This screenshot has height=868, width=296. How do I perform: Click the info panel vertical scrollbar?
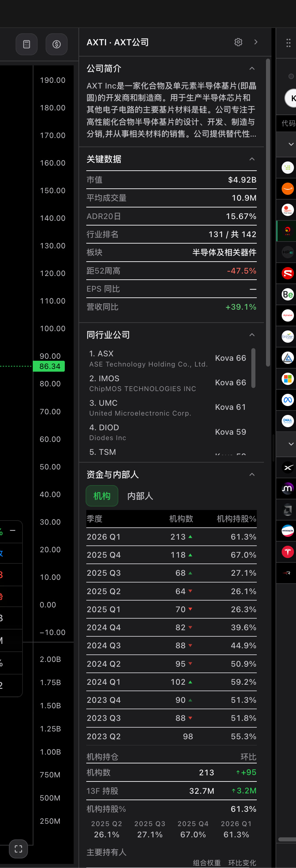click(x=268, y=213)
